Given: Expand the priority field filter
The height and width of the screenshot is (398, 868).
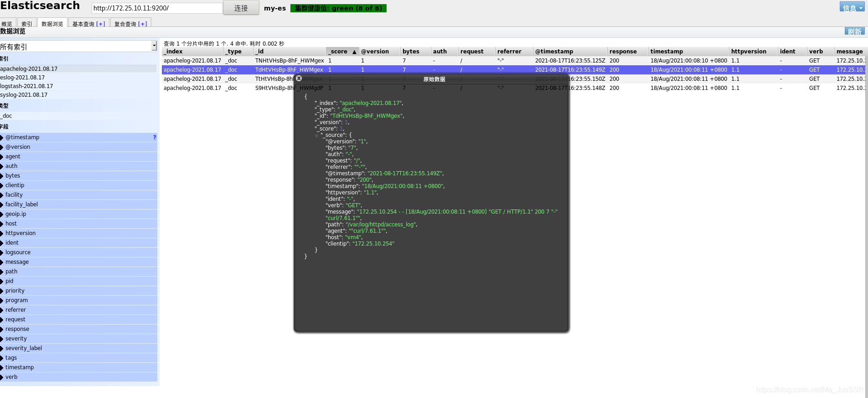Looking at the screenshot, I should point(78,291).
